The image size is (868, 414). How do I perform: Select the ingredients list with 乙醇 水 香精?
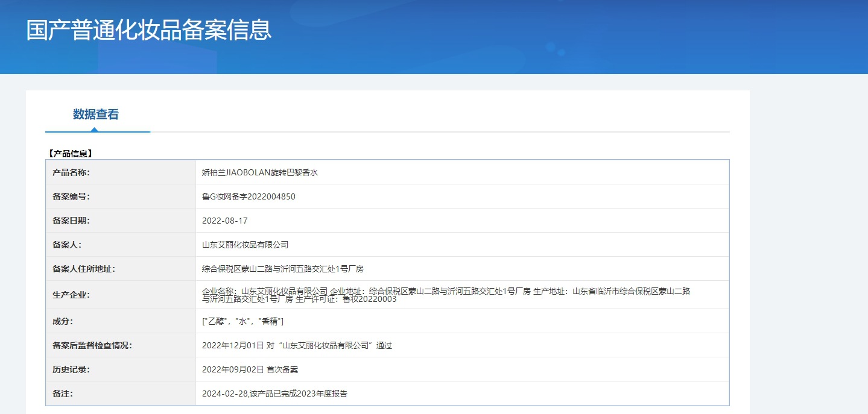click(243, 321)
